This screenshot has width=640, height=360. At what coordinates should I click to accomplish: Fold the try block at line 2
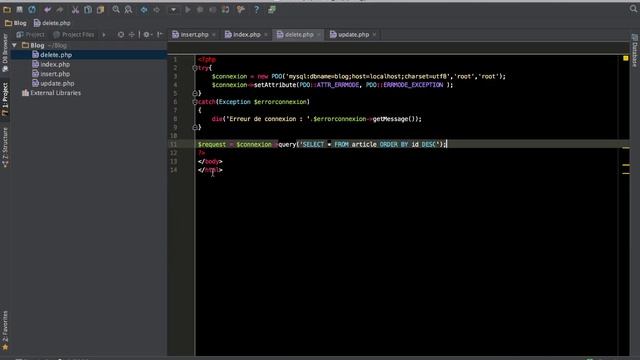(x=195, y=68)
